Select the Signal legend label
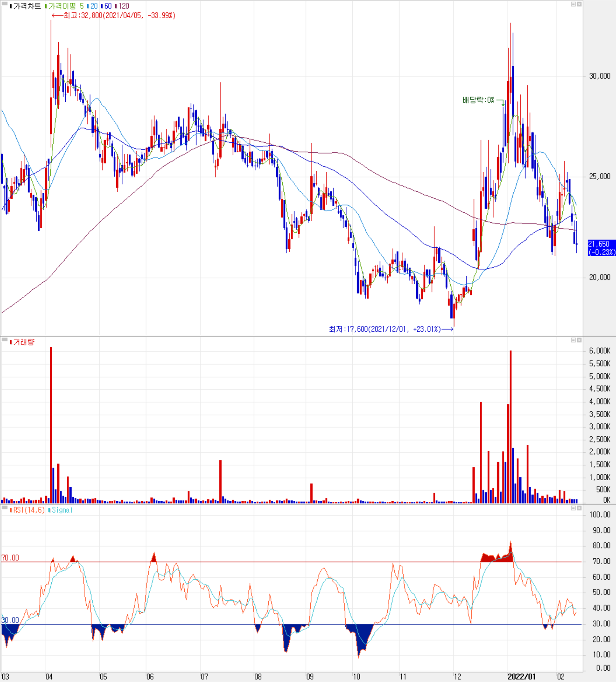The image size is (616, 682). (60, 510)
